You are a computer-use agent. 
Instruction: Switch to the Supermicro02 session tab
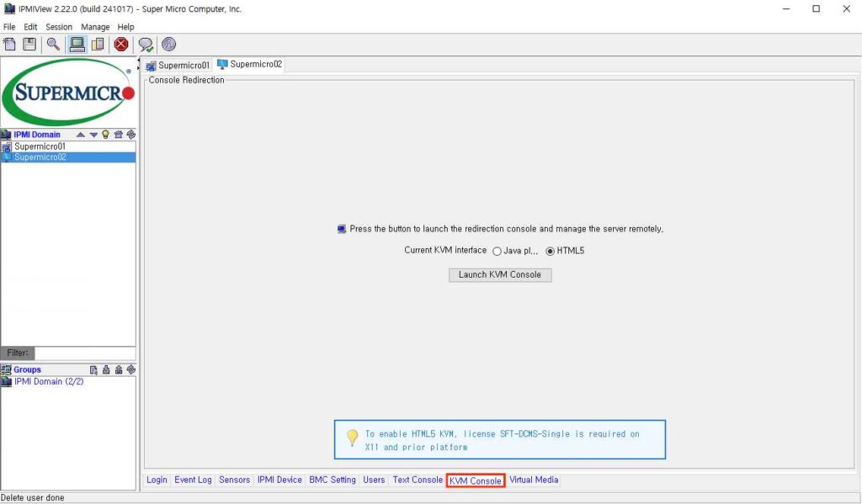coord(249,64)
